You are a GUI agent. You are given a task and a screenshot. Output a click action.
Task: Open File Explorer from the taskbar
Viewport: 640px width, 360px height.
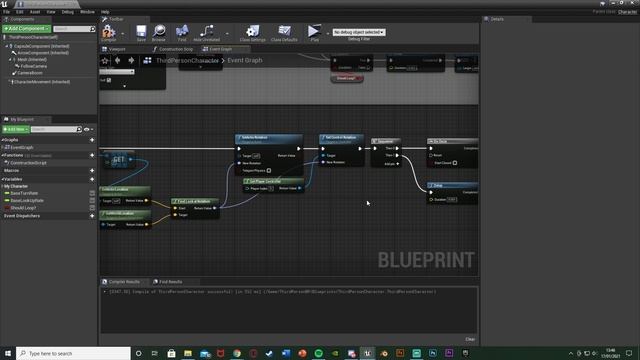(x=188, y=353)
